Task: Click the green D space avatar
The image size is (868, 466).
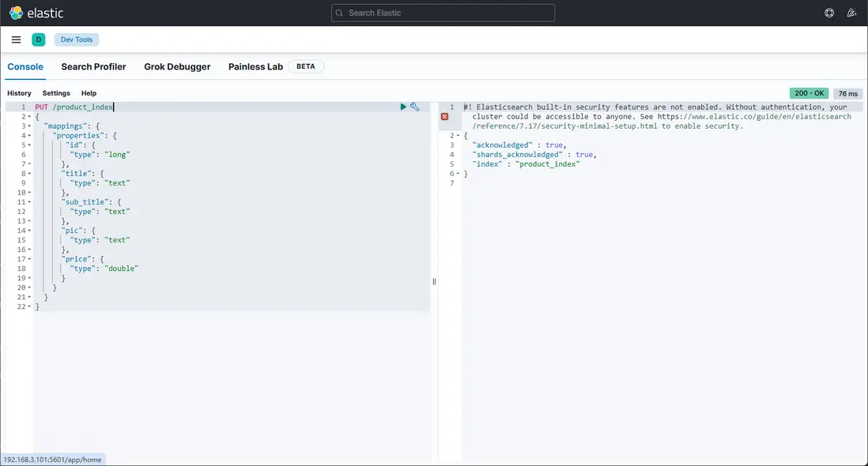Action: 38,39
